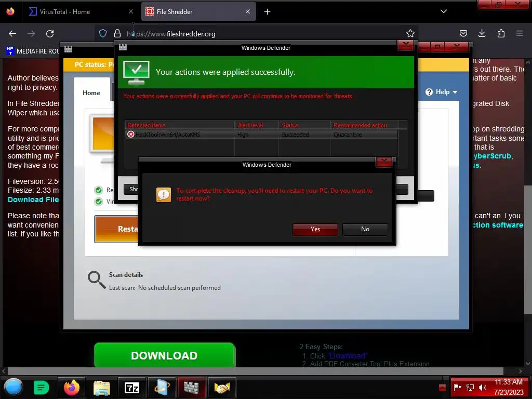Open a new browser tab
532x399 pixels.
pos(268,12)
